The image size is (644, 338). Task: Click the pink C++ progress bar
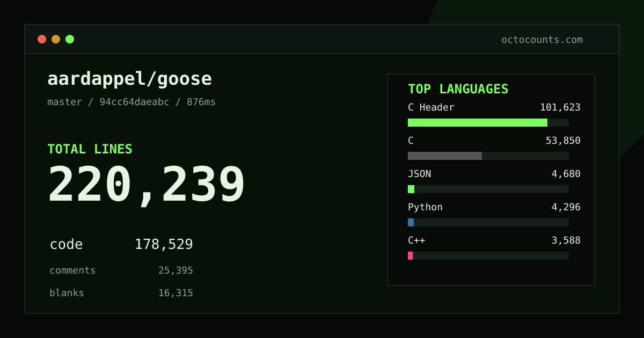pos(410,255)
